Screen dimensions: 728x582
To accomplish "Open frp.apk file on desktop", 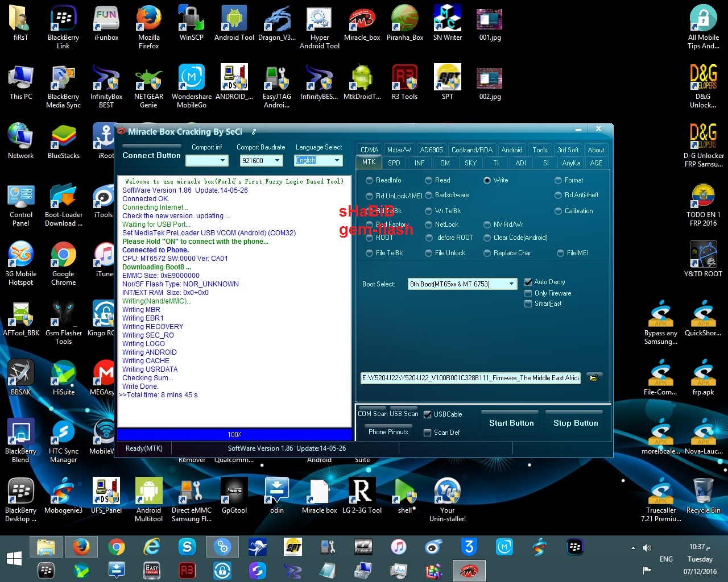I will point(704,379).
